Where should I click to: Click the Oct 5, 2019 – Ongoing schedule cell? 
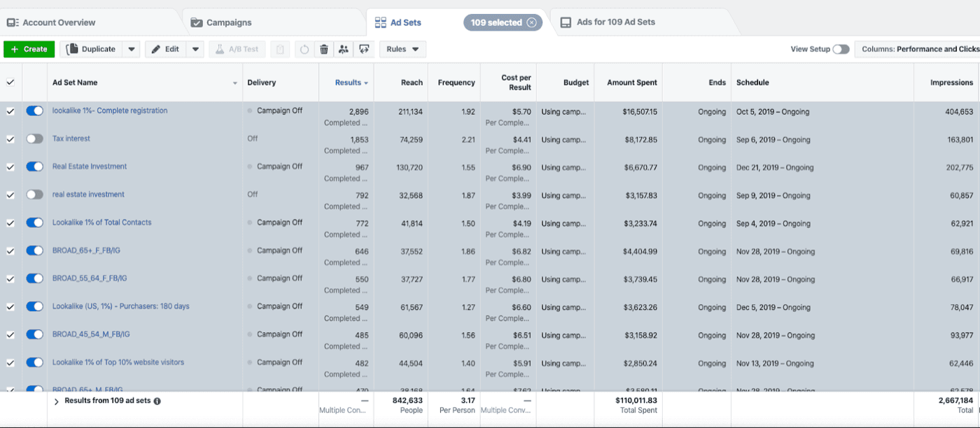click(x=773, y=112)
